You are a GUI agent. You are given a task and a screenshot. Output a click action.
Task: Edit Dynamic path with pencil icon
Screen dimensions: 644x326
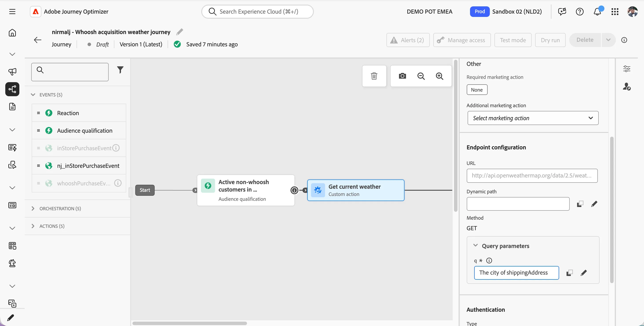(x=594, y=204)
